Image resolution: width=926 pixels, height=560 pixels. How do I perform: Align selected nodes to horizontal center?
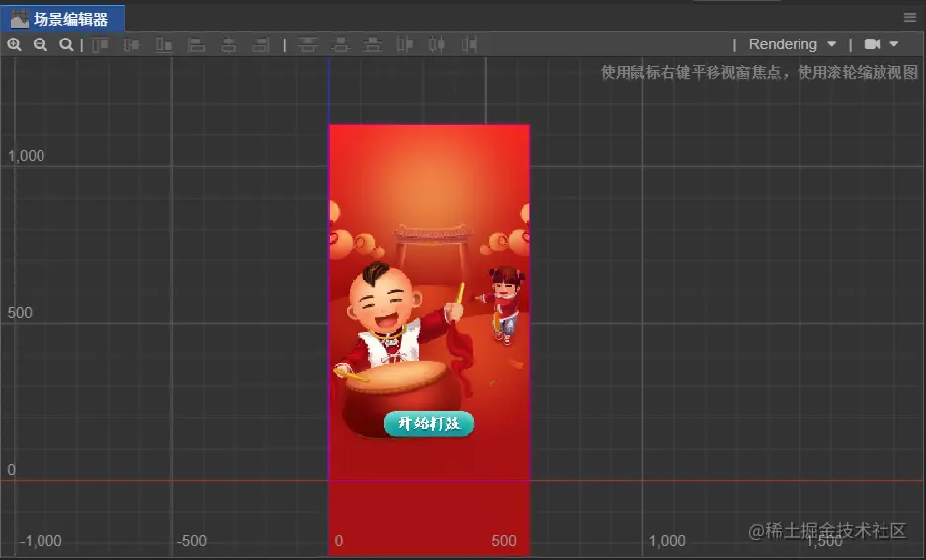tap(228, 44)
